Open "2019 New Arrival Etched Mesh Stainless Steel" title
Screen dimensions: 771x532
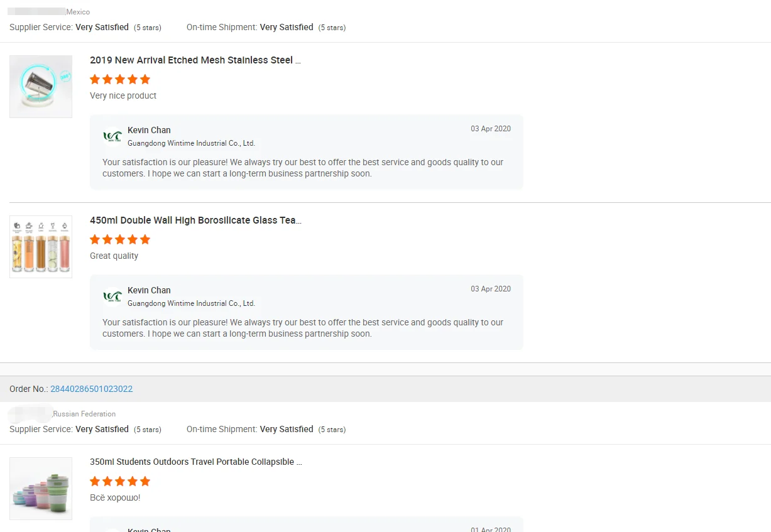tap(195, 60)
